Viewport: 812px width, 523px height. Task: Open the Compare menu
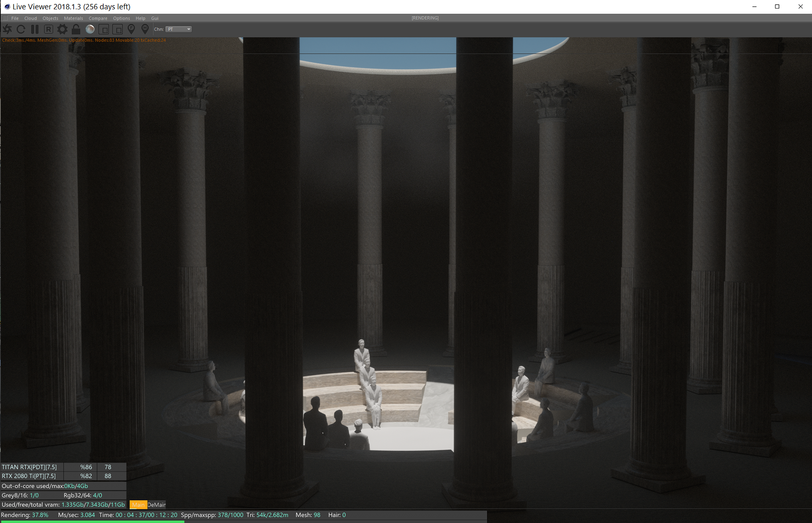click(x=98, y=18)
